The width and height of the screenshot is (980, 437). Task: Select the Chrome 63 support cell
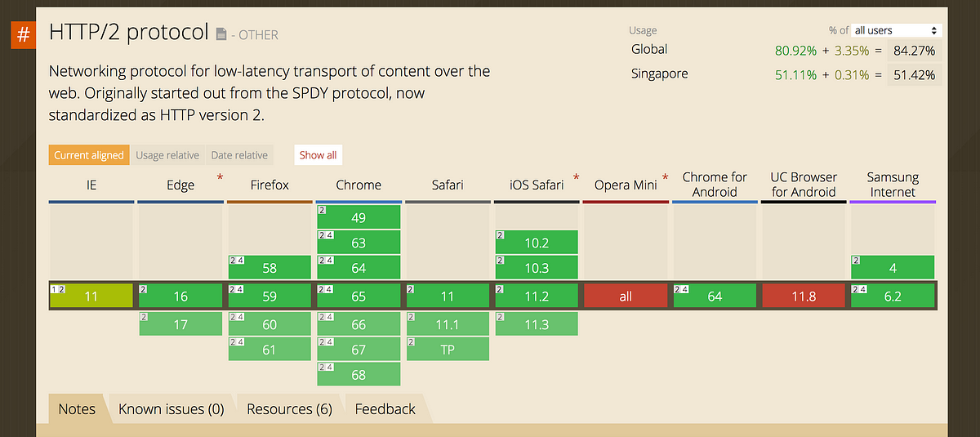click(x=359, y=242)
